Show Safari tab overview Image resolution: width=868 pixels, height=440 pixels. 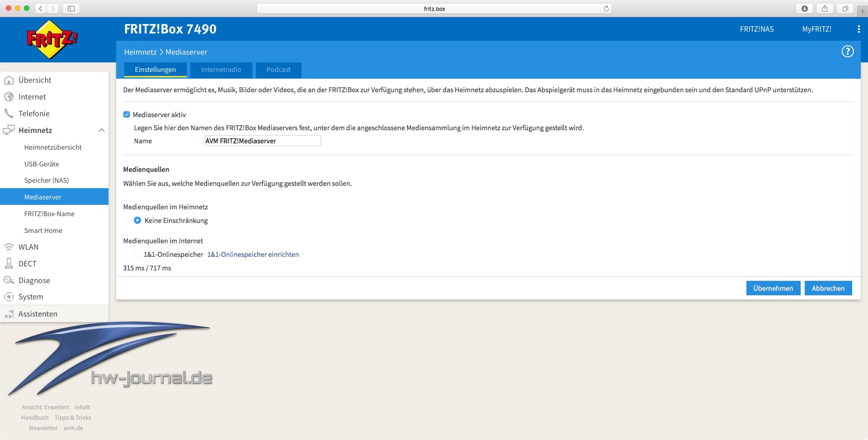pos(845,8)
